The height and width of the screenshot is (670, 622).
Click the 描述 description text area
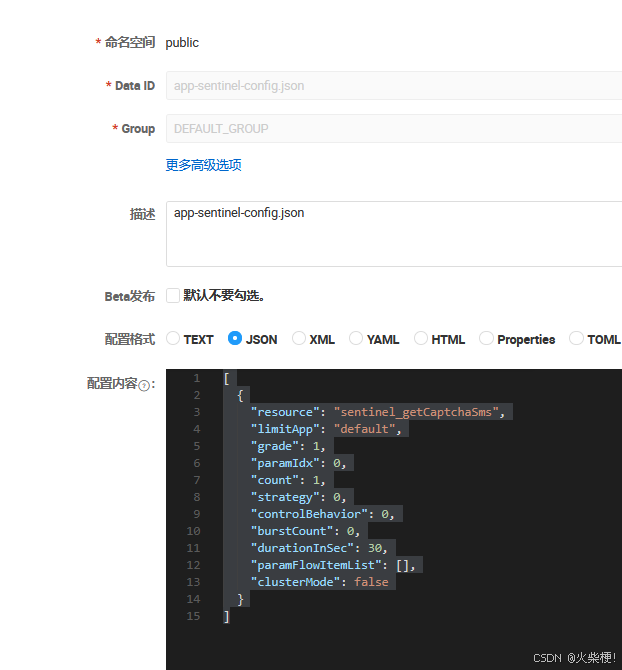[x=394, y=234]
